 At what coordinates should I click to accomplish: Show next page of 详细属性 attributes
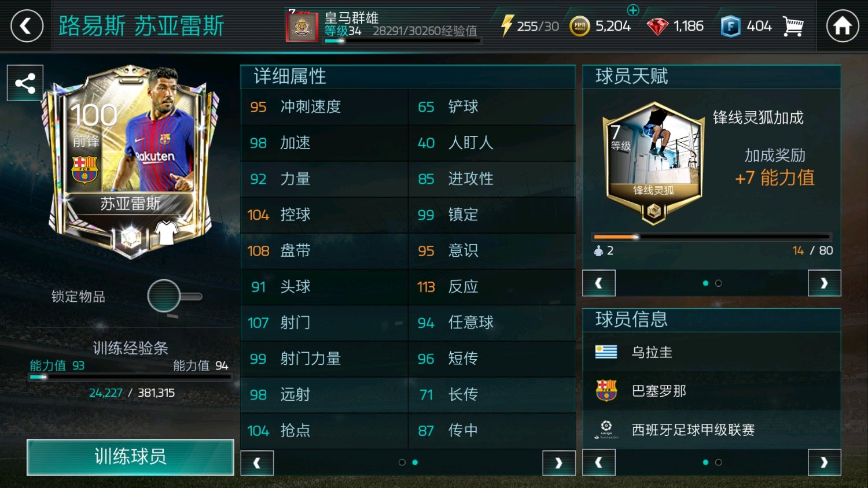[x=558, y=463]
